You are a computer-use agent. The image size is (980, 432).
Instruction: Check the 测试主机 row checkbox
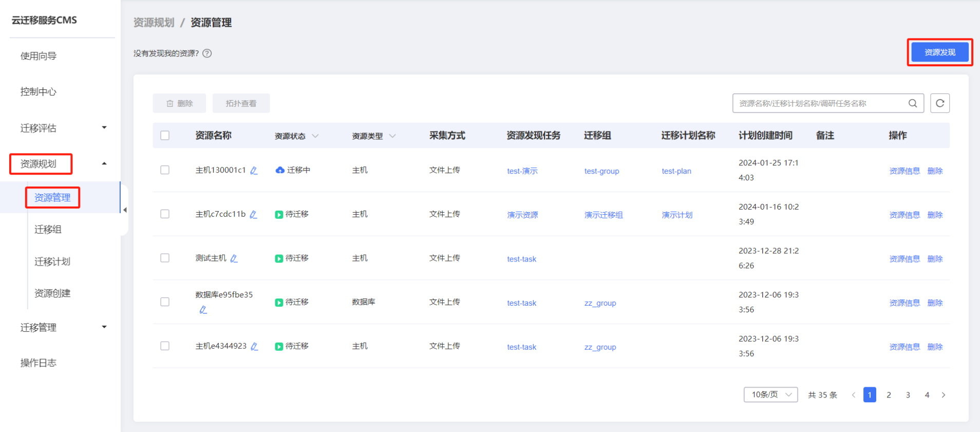[x=165, y=258]
